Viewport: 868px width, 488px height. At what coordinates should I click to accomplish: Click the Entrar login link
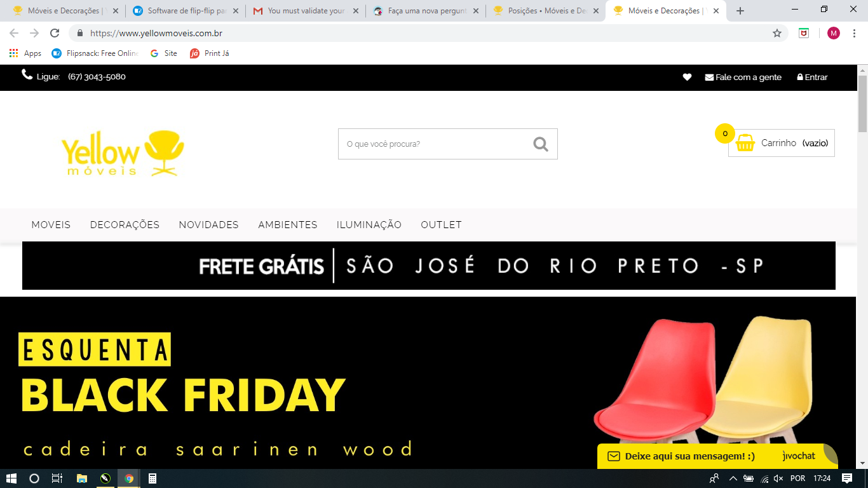(x=812, y=77)
